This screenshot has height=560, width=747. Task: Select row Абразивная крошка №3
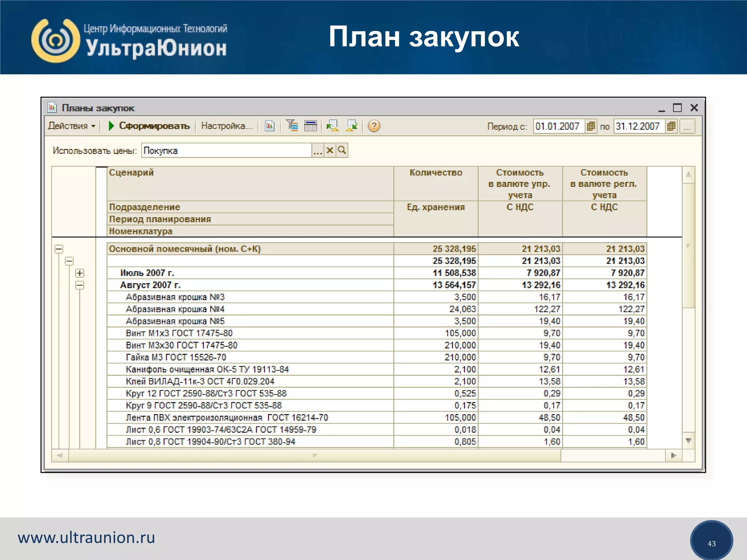pyautogui.click(x=377, y=297)
